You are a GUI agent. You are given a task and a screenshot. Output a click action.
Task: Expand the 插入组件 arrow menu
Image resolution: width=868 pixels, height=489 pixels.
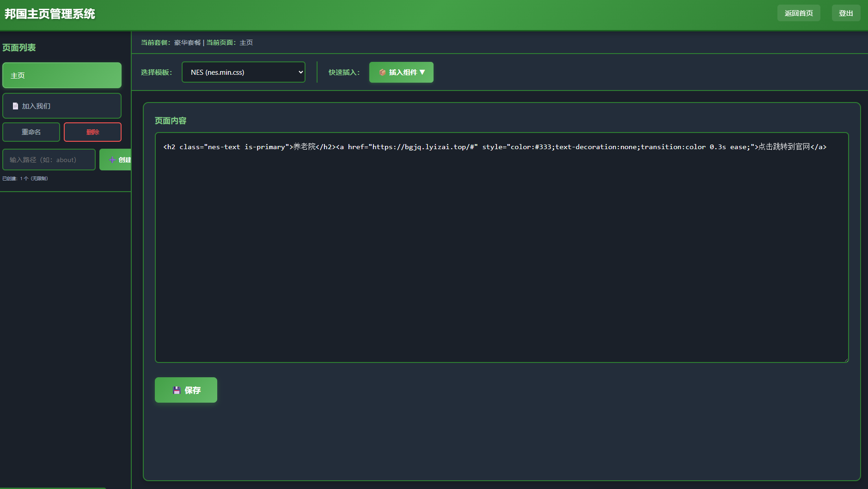click(x=422, y=72)
